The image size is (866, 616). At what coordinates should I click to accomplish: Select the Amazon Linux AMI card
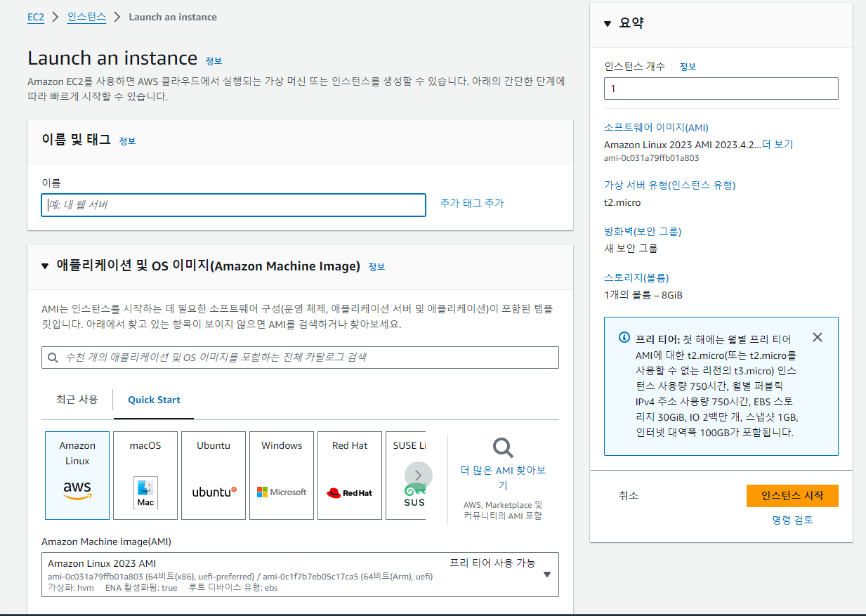77,476
